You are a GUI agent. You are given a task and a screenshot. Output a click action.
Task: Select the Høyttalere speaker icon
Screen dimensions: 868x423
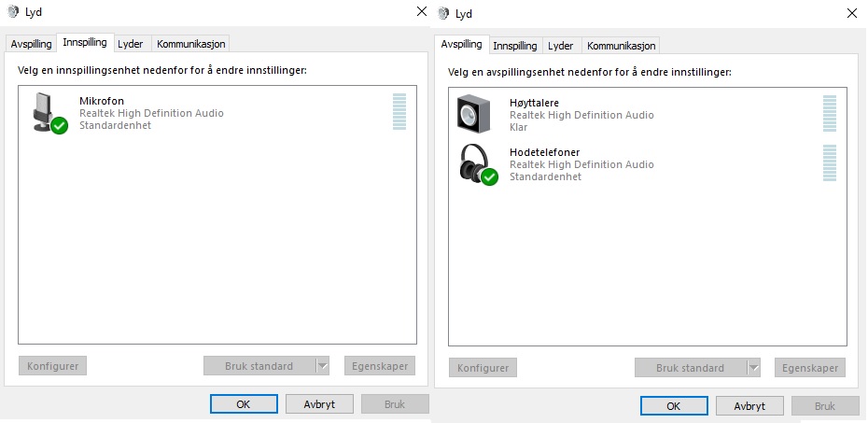(473, 114)
